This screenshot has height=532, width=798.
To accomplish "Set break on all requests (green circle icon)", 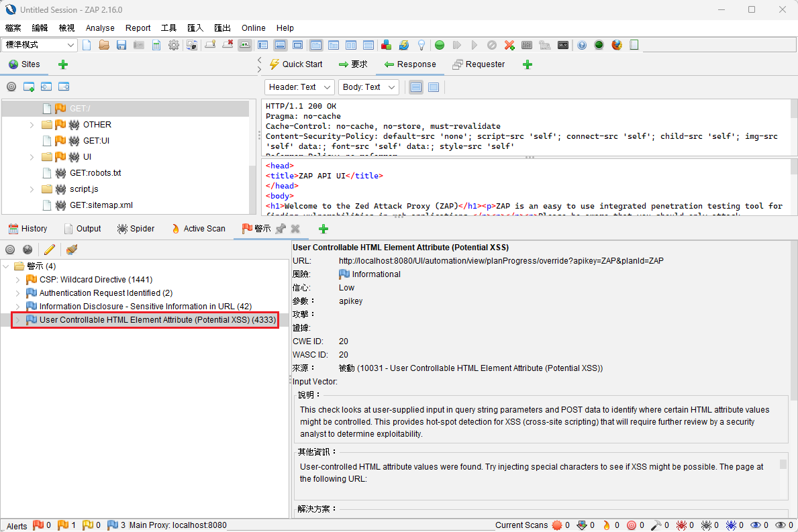I will tap(440, 45).
